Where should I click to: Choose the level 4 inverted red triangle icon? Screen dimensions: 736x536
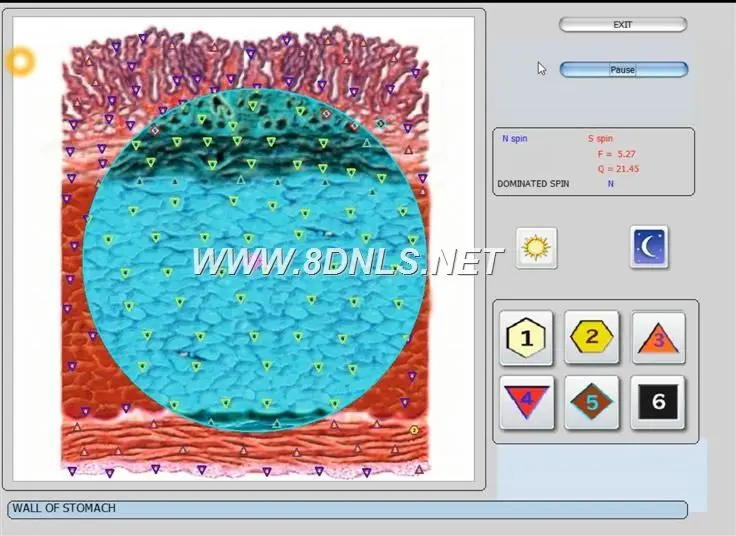(x=526, y=402)
